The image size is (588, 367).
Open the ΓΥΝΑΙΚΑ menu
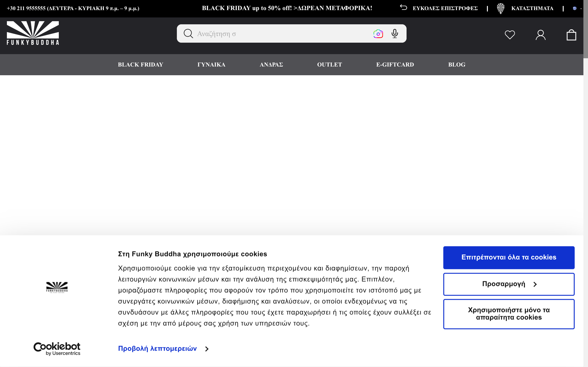coord(211,64)
